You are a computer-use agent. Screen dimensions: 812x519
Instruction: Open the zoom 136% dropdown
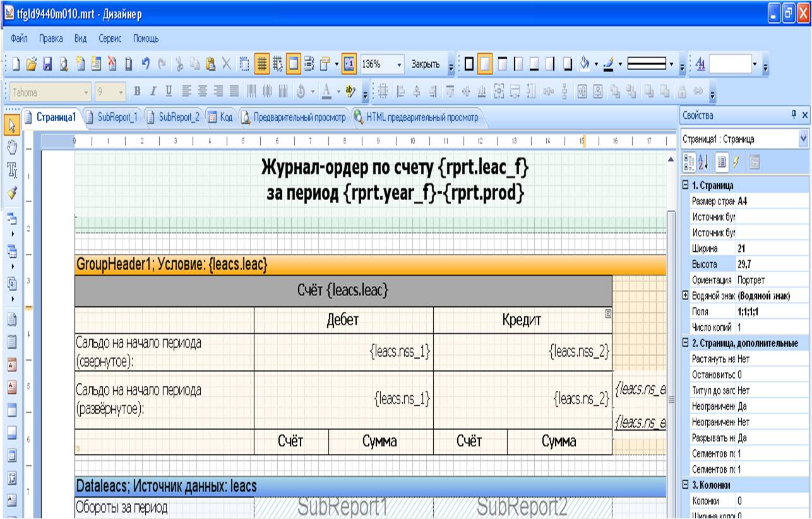[400, 65]
